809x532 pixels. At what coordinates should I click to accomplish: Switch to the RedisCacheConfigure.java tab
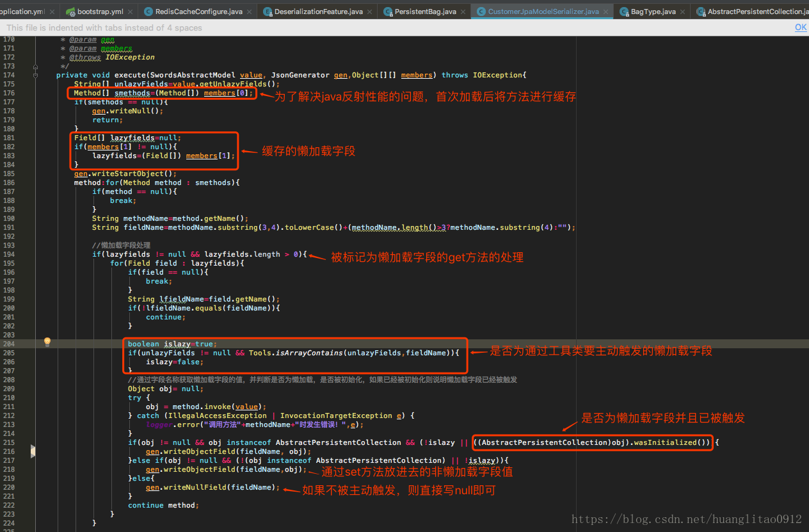197,12
